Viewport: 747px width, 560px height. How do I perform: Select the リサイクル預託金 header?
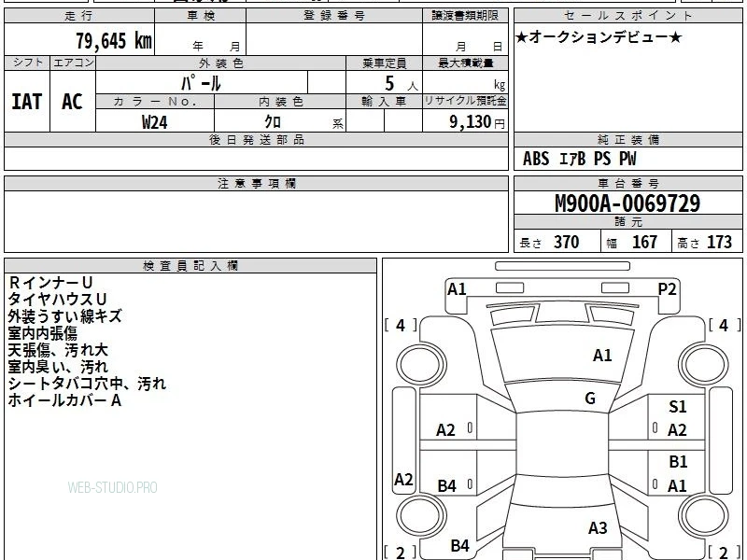point(465,101)
